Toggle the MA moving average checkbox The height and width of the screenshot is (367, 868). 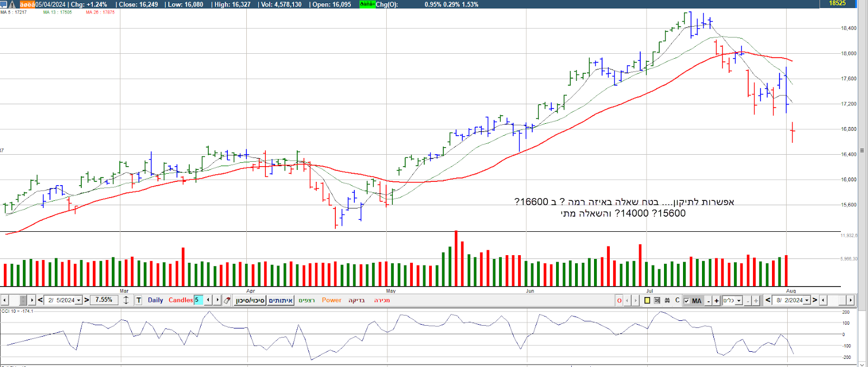coord(687,301)
